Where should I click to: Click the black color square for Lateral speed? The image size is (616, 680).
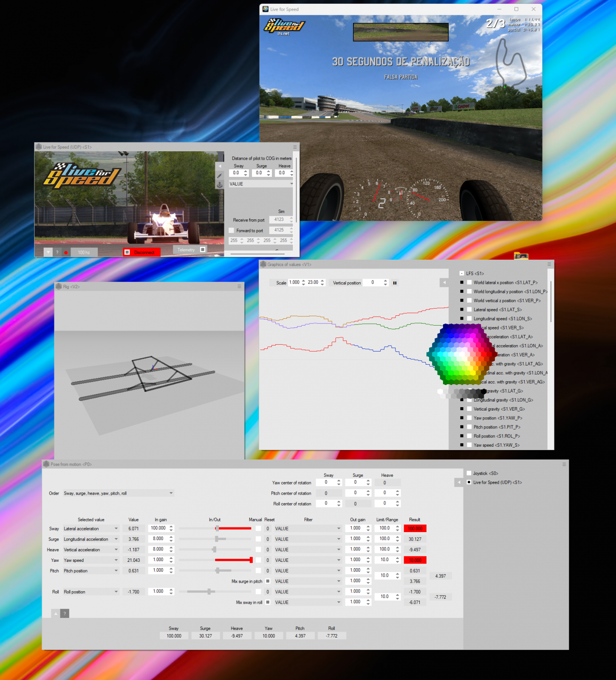[x=462, y=309]
